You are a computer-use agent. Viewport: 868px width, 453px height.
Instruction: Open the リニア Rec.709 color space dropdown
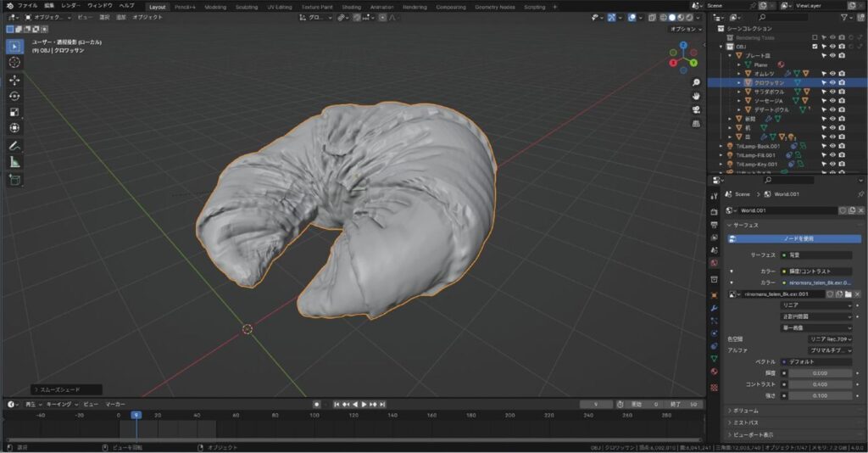[x=829, y=339]
